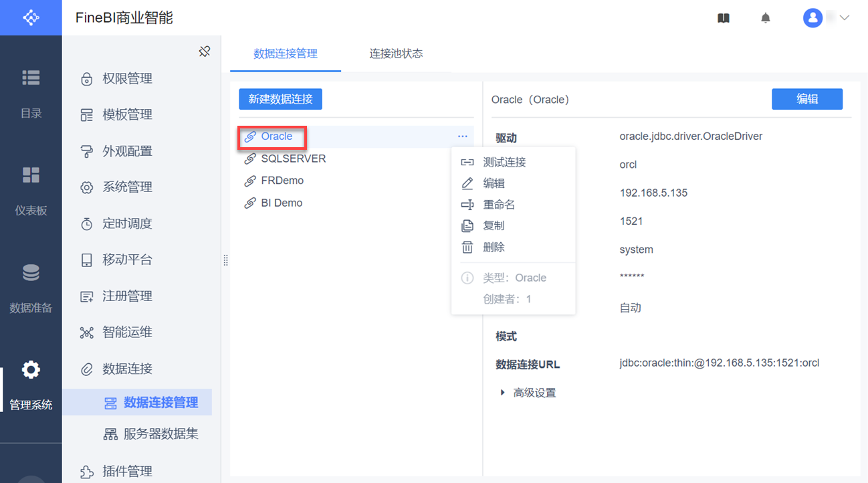868x483 pixels.
Task: Click the 驱动 label
Action: tap(506, 138)
